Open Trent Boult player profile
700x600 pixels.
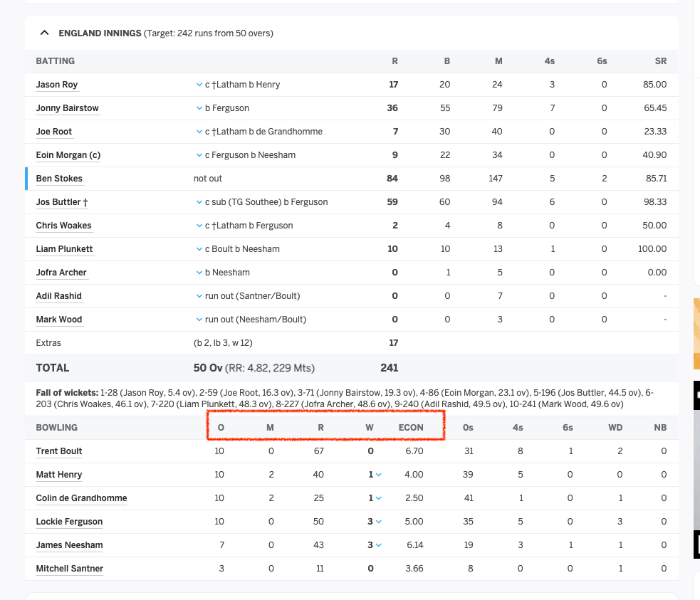pyautogui.click(x=59, y=451)
